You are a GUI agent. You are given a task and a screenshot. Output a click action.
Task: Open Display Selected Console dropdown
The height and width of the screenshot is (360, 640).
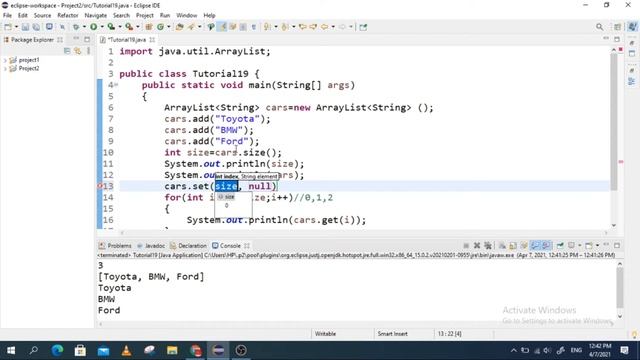point(580,245)
